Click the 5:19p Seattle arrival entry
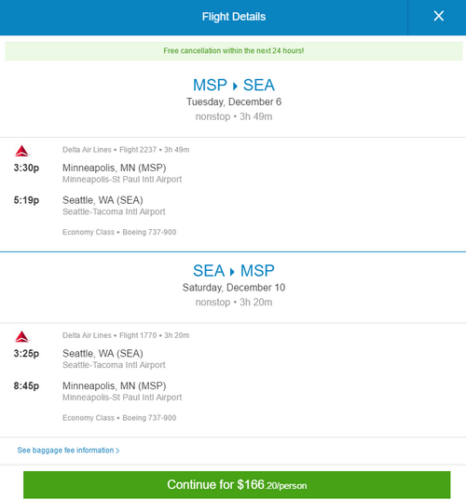Screen dimensions: 466x500 pos(89,205)
